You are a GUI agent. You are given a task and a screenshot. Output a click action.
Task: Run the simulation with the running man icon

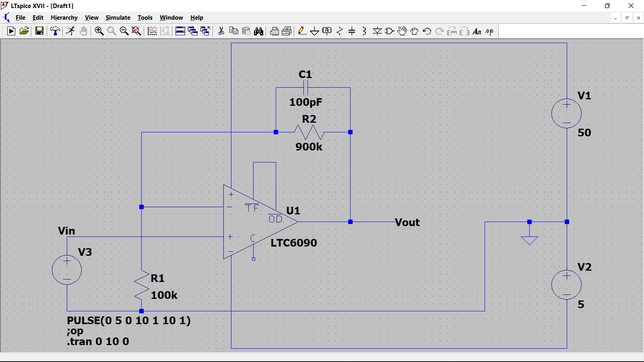click(70, 31)
